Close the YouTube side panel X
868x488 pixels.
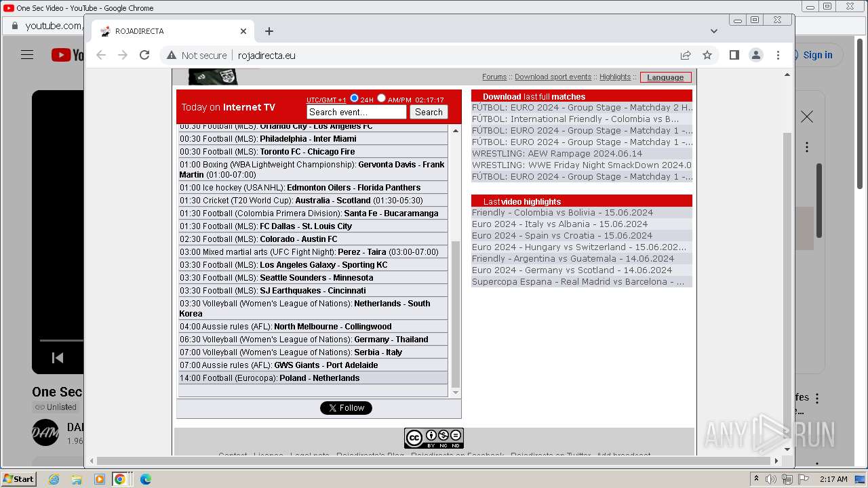[x=806, y=117]
